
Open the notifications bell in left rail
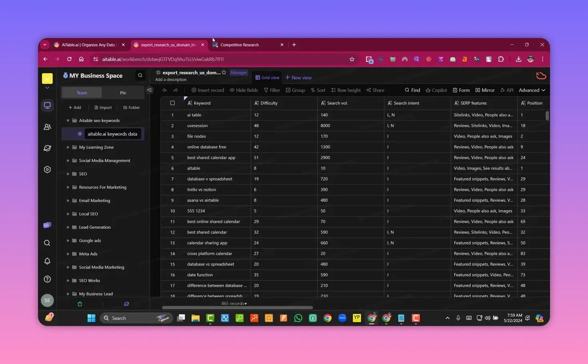point(47,261)
